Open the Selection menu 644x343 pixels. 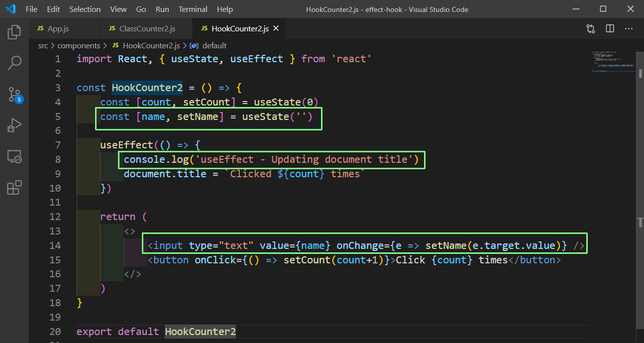coord(85,9)
